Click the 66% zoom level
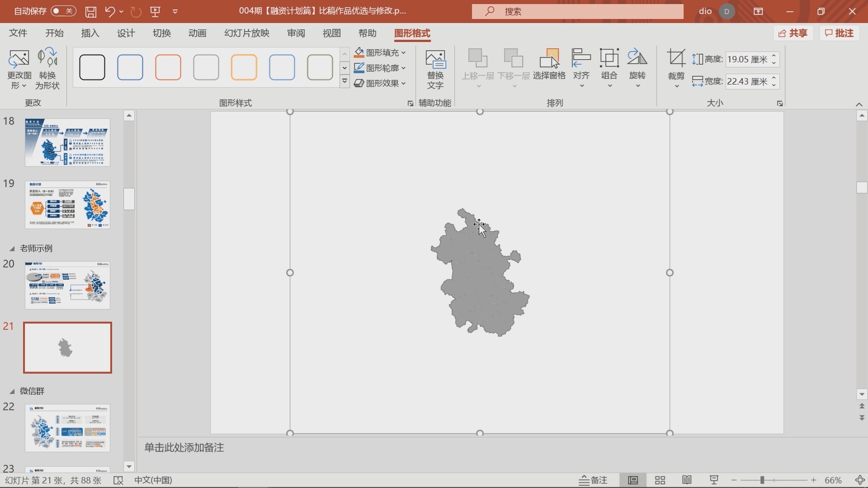The width and height of the screenshot is (868, 488). click(x=833, y=480)
